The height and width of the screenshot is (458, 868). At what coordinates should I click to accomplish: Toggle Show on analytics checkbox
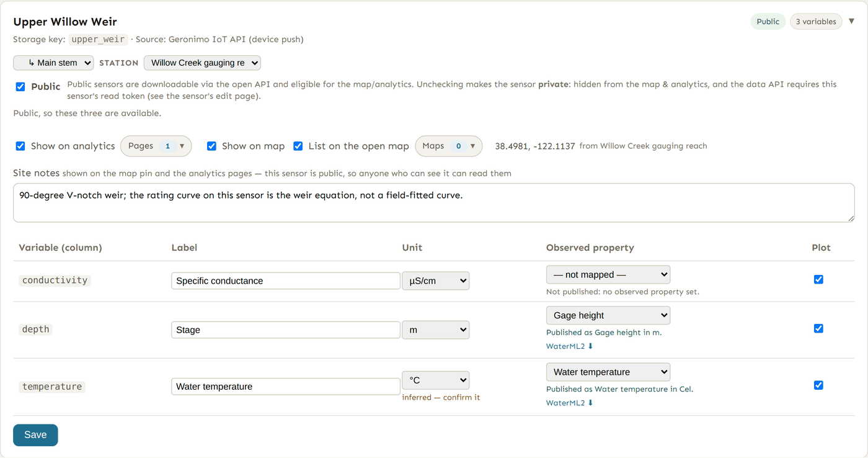pyautogui.click(x=20, y=146)
